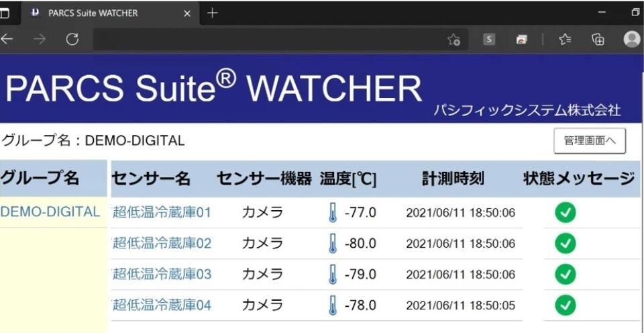644x333 pixels.
Task: Open sensor 超低温冷蔵庫02 link
Action: (x=162, y=244)
